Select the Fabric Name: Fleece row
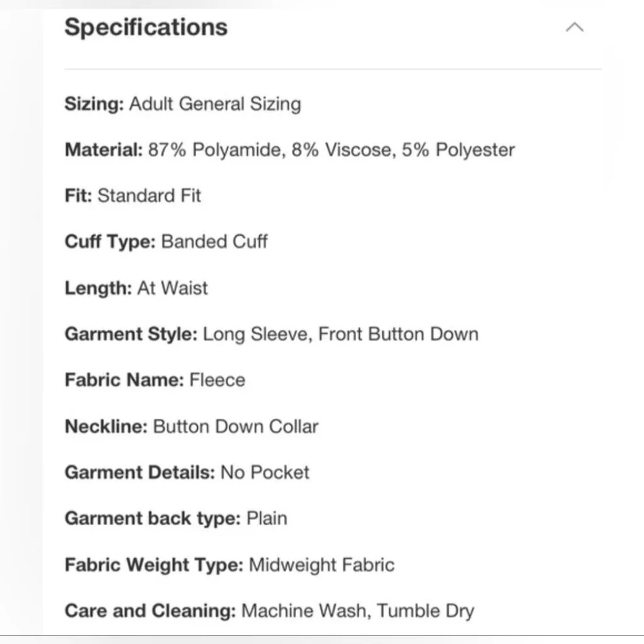This screenshot has width=644, height=644. [x=155, y=380]
